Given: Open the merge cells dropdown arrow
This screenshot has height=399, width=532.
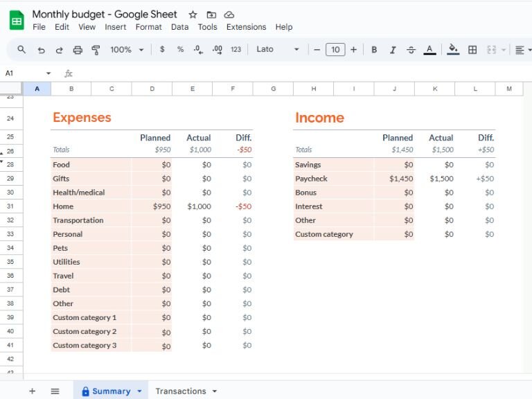Looking at the screenshot, I should pos(504,50).
